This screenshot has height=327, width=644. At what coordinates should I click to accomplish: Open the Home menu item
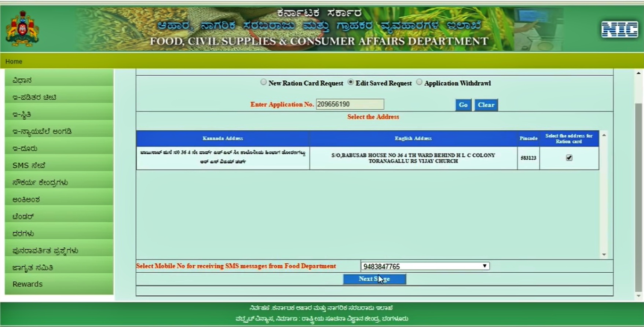coord(14,61)
